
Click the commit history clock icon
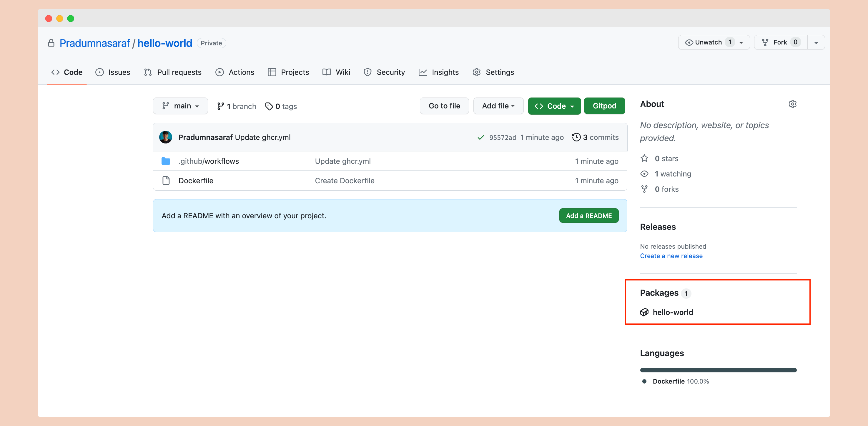coord(576,137)
